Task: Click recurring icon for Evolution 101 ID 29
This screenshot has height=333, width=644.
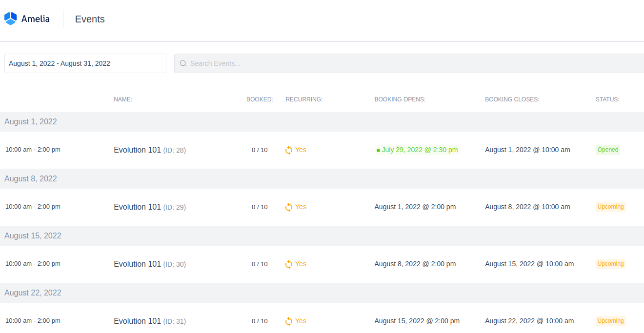Action: 289,207
